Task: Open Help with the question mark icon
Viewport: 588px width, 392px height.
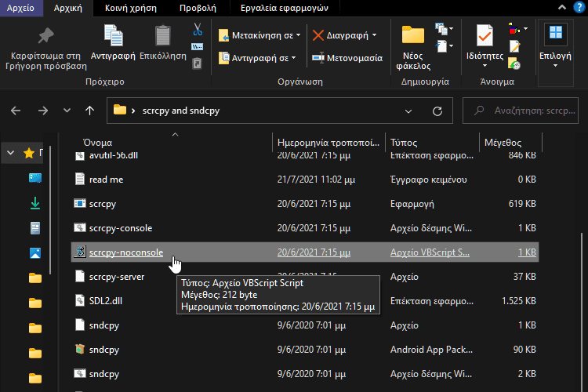Action: [579, 8]
